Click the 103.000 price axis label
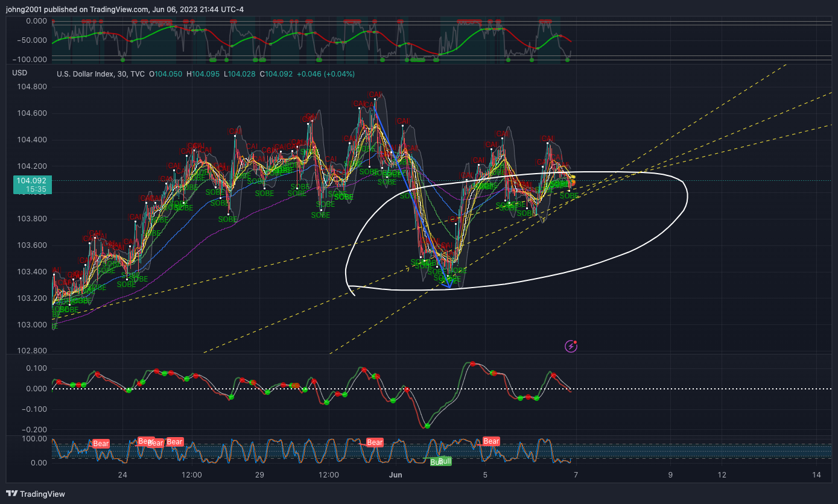Image resolution: width=838 pixels, height=504 pixels. [32, 325]
